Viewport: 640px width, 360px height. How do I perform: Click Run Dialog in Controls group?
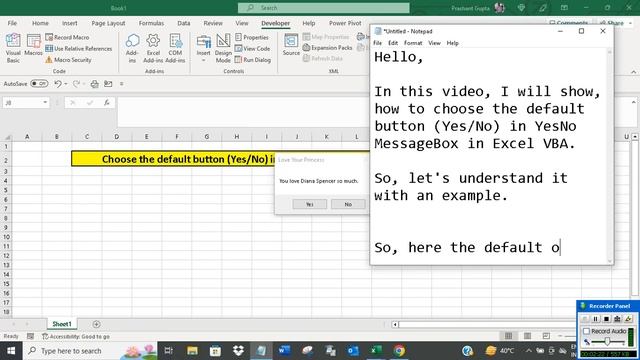253,60
